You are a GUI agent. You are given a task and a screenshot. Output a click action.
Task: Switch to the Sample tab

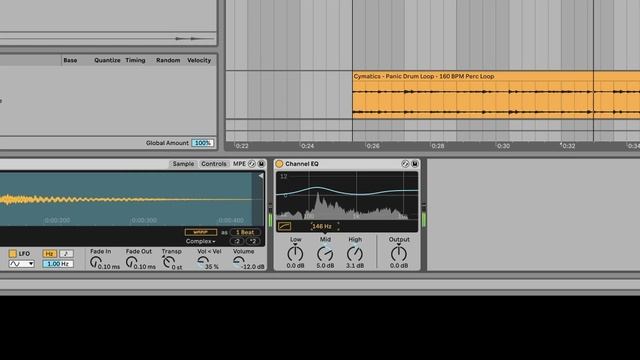pos(183,164)
